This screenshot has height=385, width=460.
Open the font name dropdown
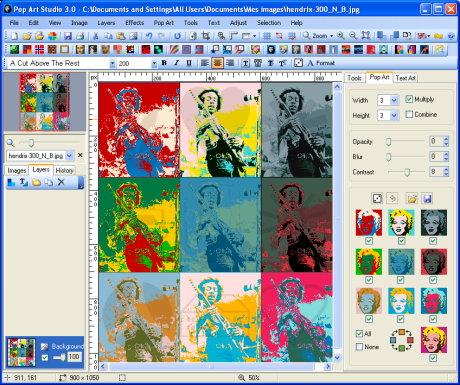(112, 63)
